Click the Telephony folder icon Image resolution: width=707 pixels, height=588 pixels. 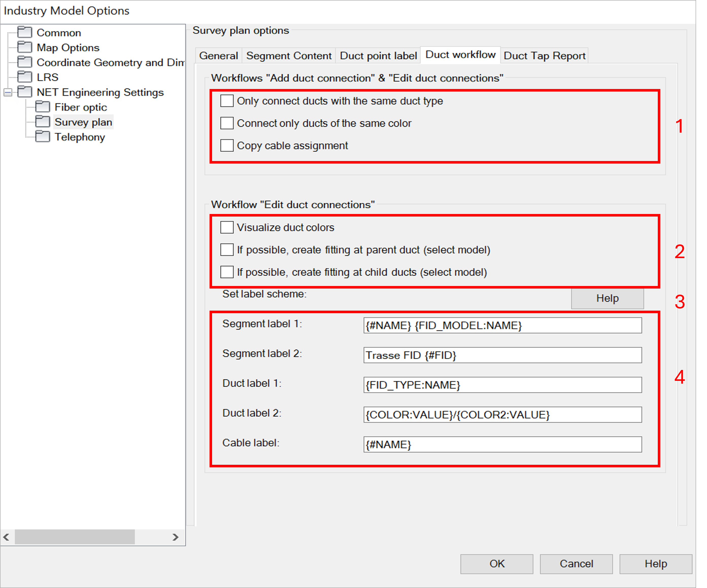(43, 137)
